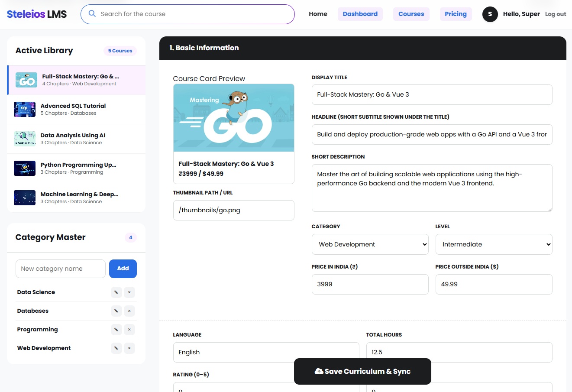This screenshot has width=572, height=392.
Task: Click the Short Description textarea
Action: coord(432,188)
